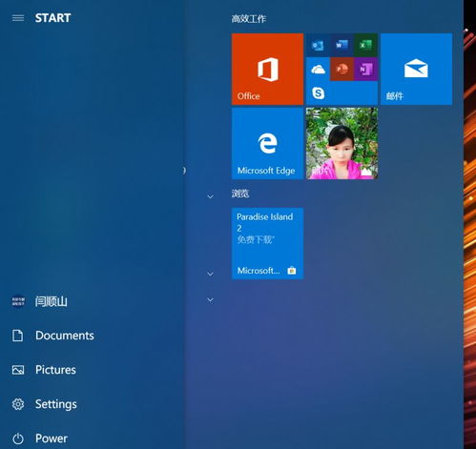The height and width of the screenshot is (449, 476).
Task: Click the Settings gear icon
Action: pyautogui.click(x=18, y=404)
